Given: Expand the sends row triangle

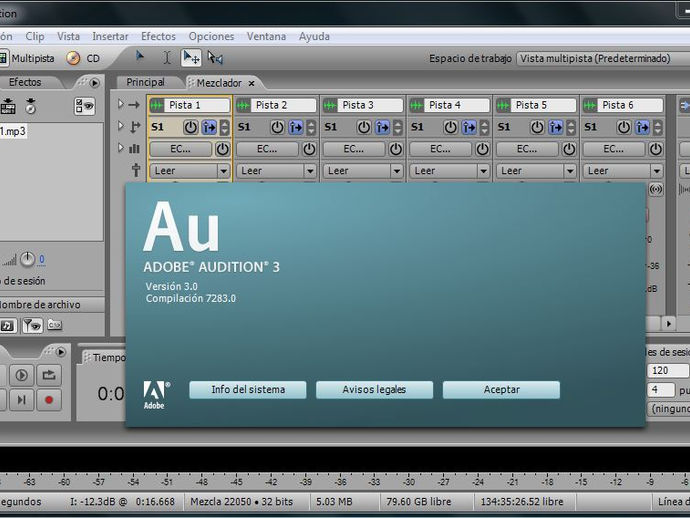Looking at the screenshot, I should (121, 126).
